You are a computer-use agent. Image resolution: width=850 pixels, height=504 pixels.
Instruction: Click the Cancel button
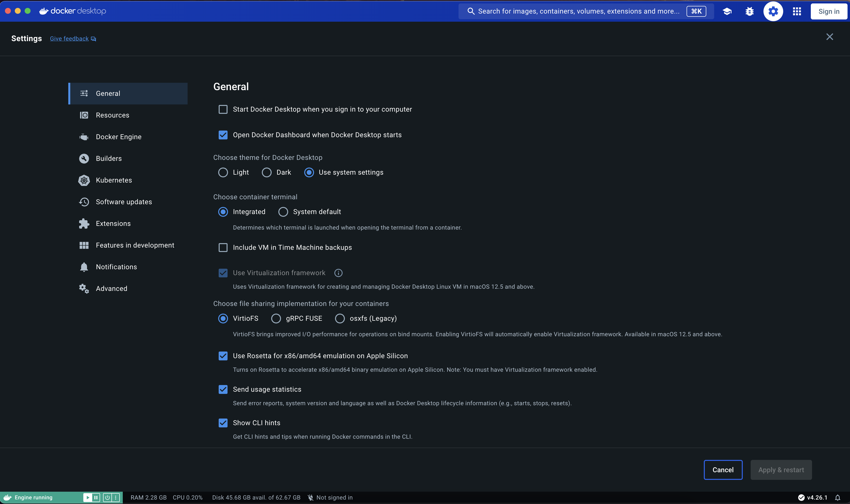point(723,470)
